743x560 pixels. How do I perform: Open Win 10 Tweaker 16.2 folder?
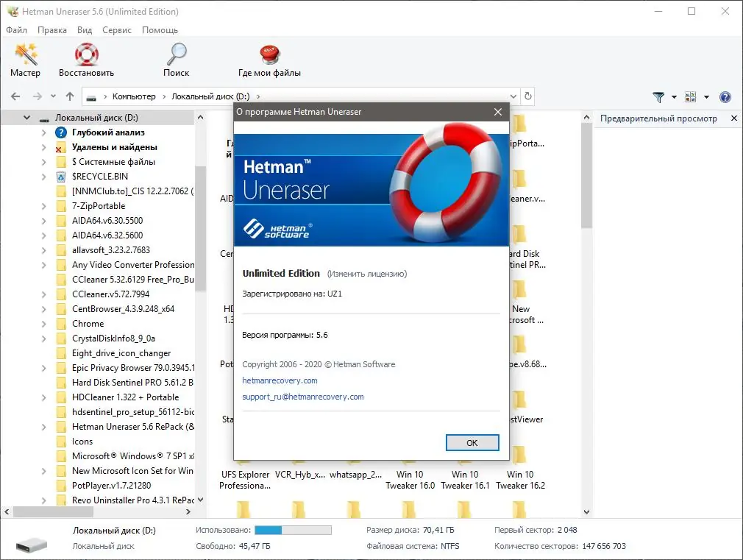520,479
